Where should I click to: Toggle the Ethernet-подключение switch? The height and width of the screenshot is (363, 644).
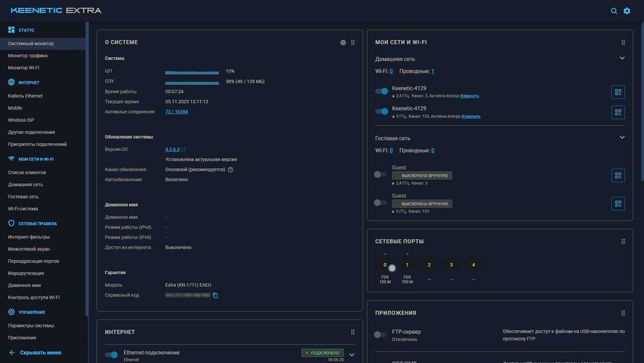(x=111, y=355)
